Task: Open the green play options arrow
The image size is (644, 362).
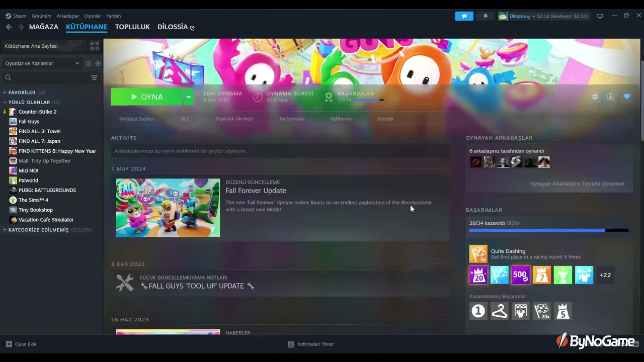Action: click(x=188, y=97)
